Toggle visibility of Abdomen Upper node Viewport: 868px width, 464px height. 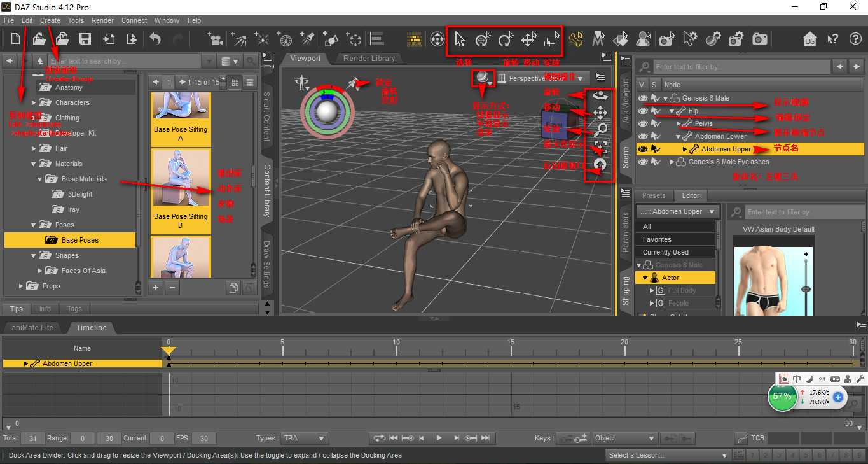point(643,149)
